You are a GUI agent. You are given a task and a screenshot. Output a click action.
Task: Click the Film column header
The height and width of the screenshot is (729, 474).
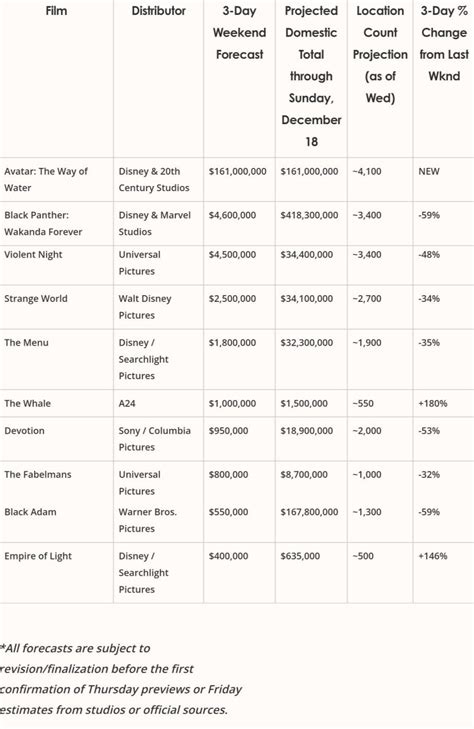56,11
